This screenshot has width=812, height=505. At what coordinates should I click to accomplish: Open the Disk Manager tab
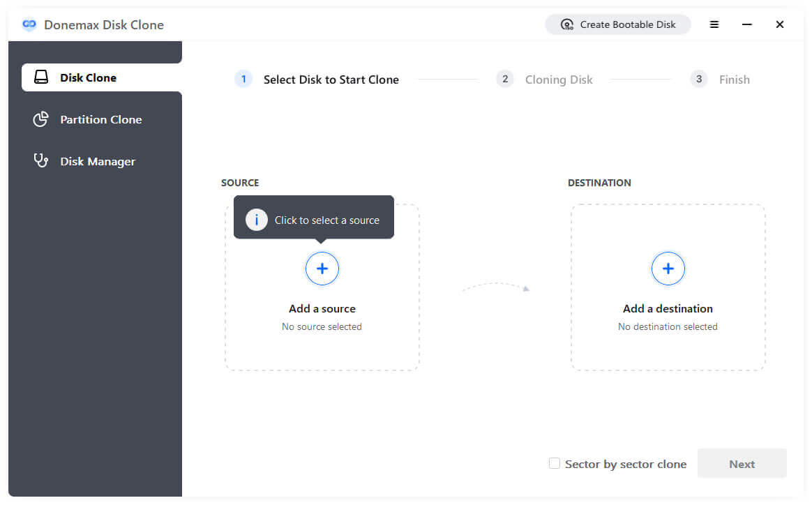(98, 161)
